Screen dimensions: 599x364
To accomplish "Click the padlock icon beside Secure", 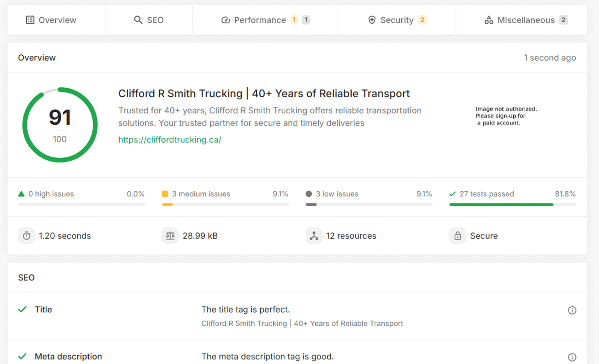I will [x=457, y=236].
